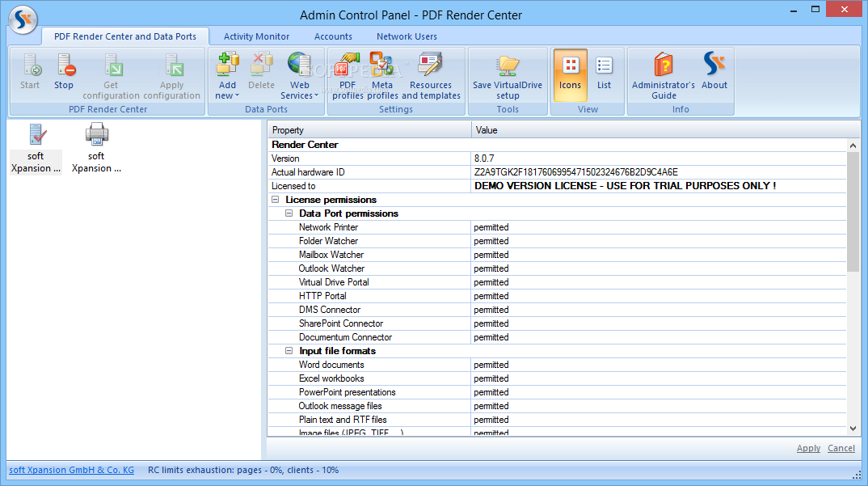Image resolution: width=868 pixels, height=486 pixels.
Task: Open the Administrator's Guide
Action: coord(664,77)
